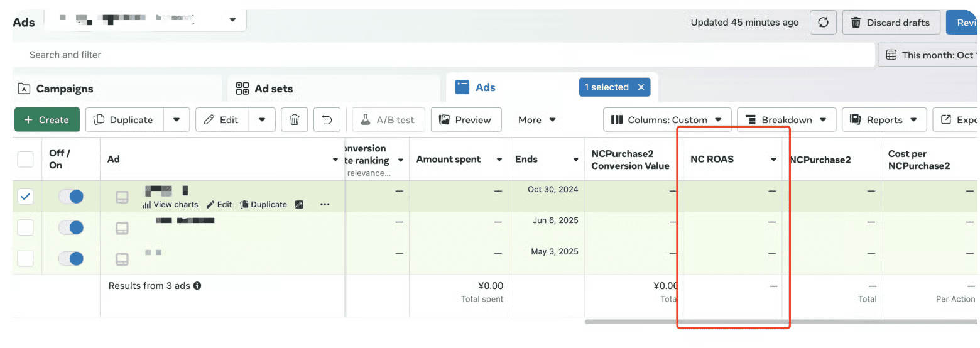Open the rate ranking column dropdown arrow
Screen dimensions: 980x348
[x=400, y=160]
